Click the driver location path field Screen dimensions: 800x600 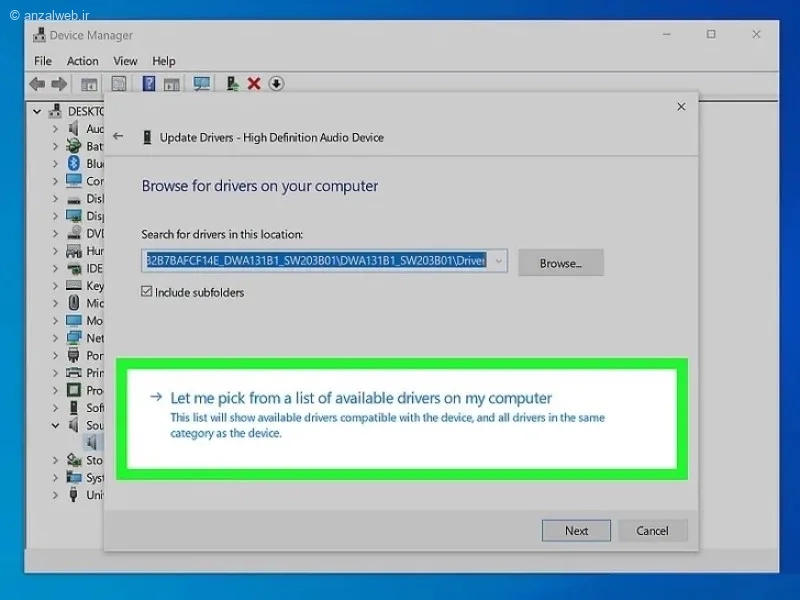316,261
